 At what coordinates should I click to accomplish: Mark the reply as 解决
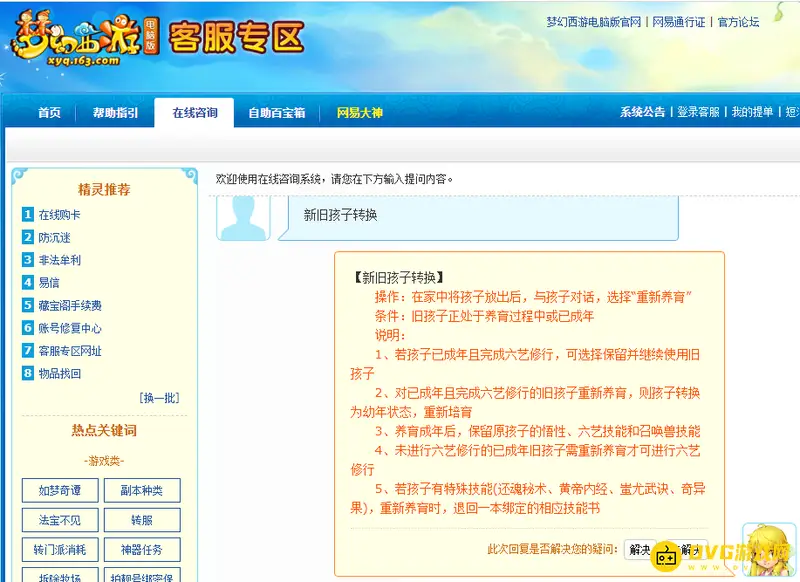(640, 549)
